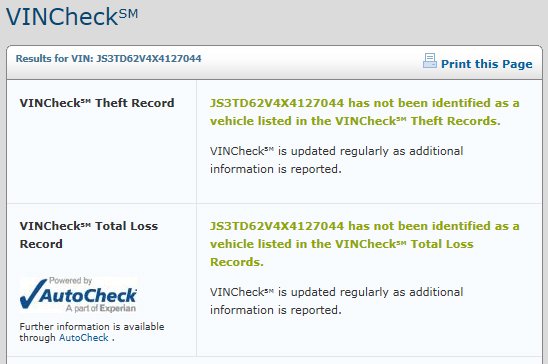Click the green theft record result message
The image size is (548, 364).
[365, 112]
